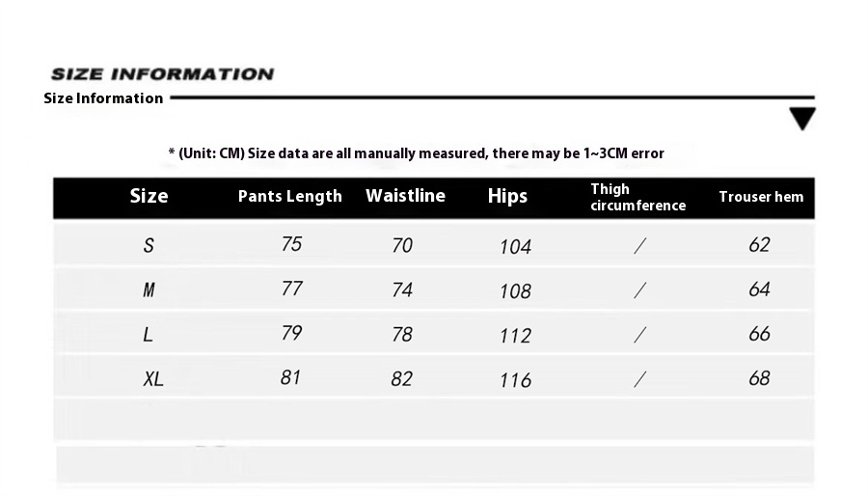Select the small 'Size Information' label
Viewport: 868px width, 496px height.
pyautogui.click(x=103, y=98)
